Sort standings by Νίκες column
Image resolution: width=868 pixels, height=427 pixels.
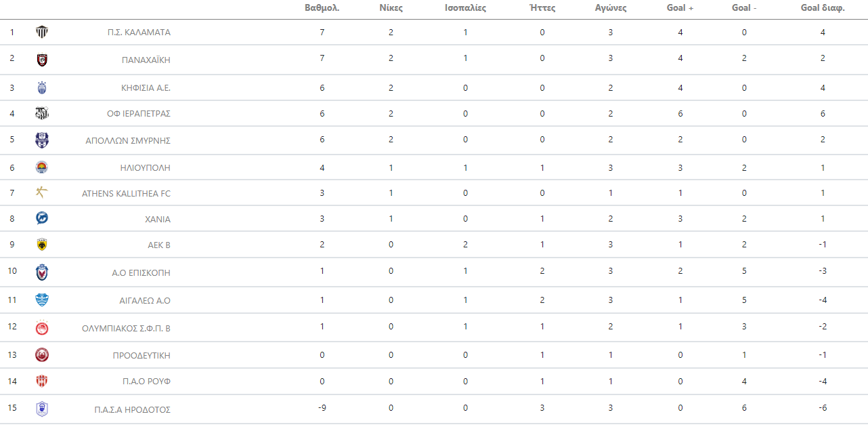(x=391, y=9)
